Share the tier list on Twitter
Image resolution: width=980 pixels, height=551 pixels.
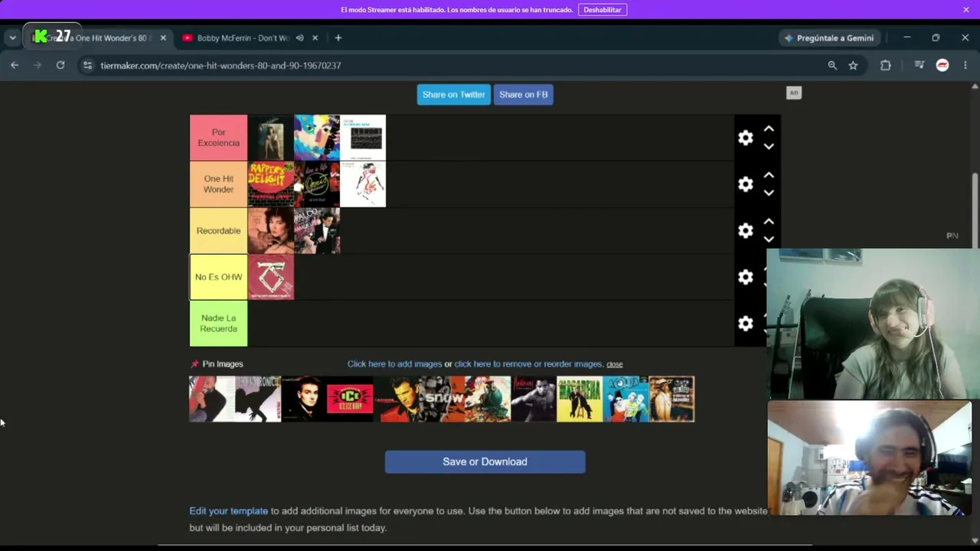[x=454, y=95]
